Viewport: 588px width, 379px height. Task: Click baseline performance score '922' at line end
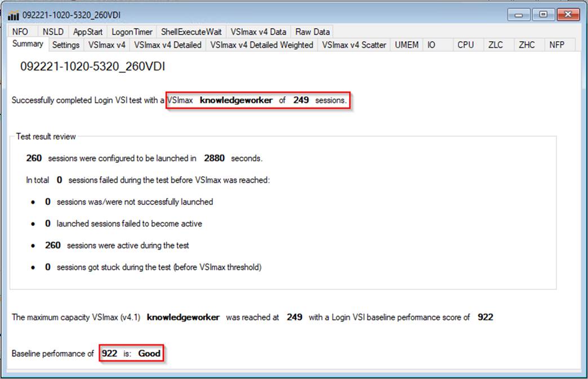coord(485,317)
